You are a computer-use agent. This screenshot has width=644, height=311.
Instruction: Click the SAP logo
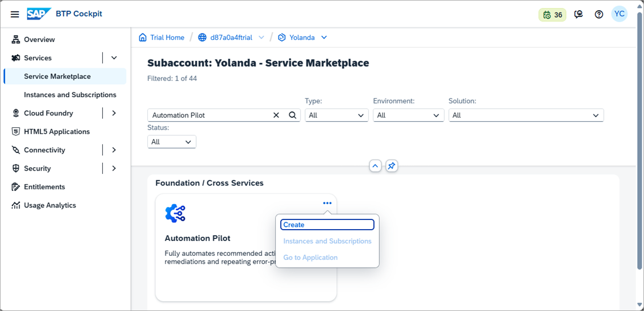click(39, 14)
